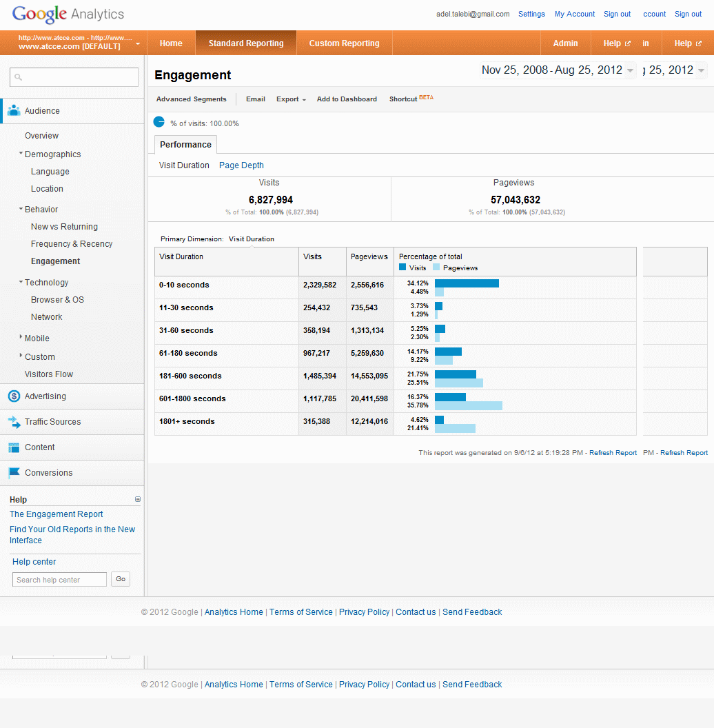714x728 pixels.
Task: Open the Help center link
Action: click(x=34, y=561)
